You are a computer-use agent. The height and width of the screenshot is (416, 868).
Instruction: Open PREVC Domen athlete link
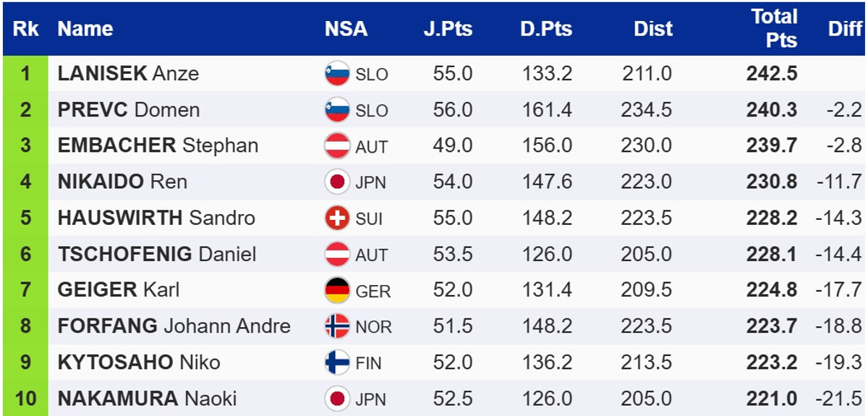coord(129,110)
